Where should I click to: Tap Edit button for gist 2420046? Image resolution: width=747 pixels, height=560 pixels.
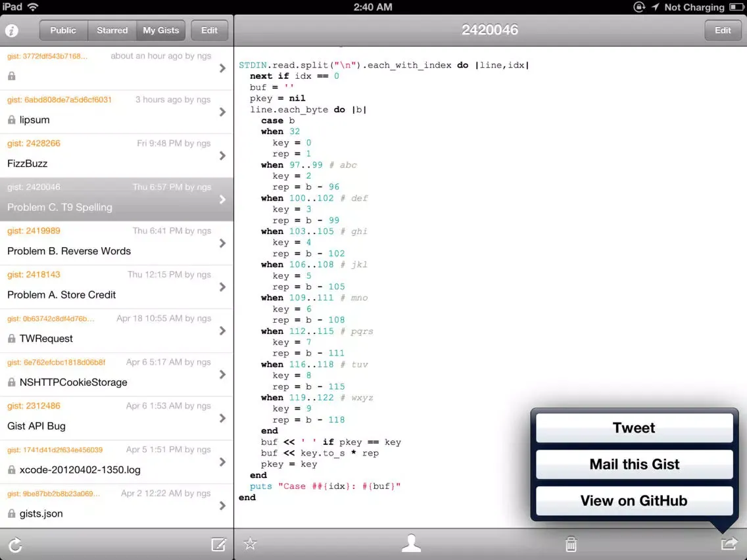[723, 30]
